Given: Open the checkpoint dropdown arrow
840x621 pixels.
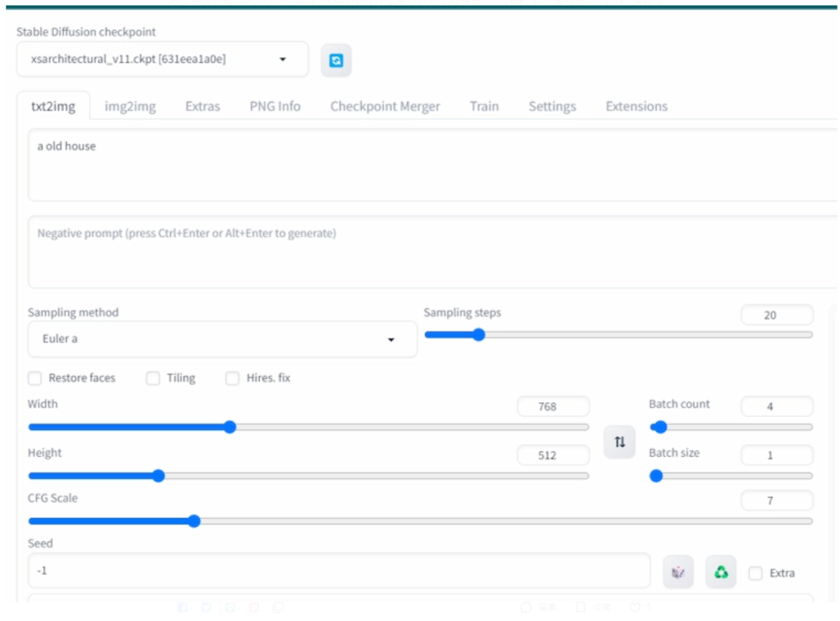Looking at the screenshot, I should (x=283, y=59).
